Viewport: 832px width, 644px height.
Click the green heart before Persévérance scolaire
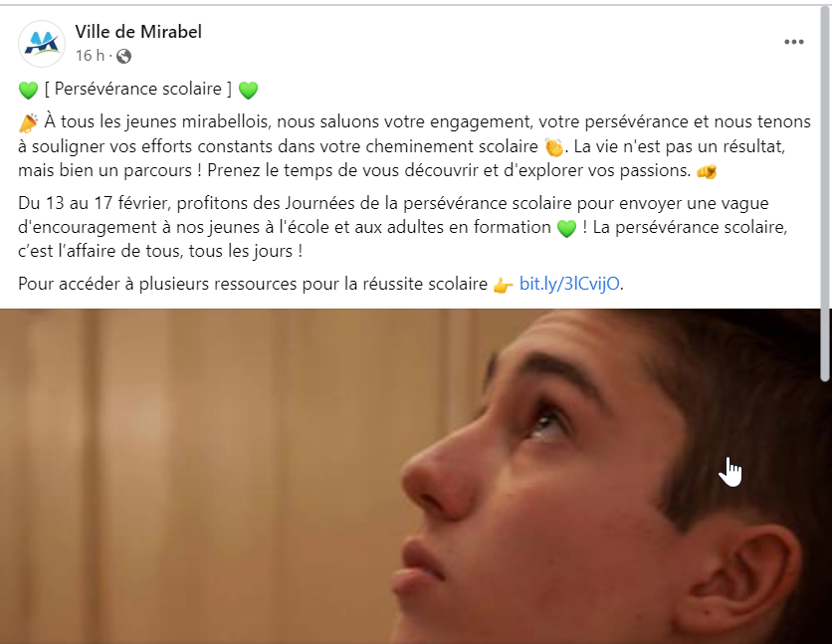pos(28,90)
